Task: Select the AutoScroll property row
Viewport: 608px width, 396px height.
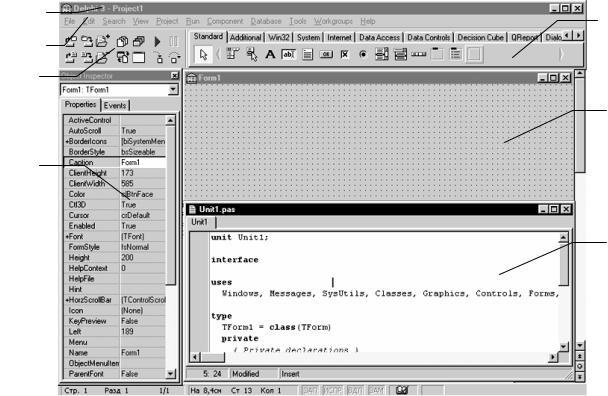Action: pyautogui.click(x=115, y=131)
